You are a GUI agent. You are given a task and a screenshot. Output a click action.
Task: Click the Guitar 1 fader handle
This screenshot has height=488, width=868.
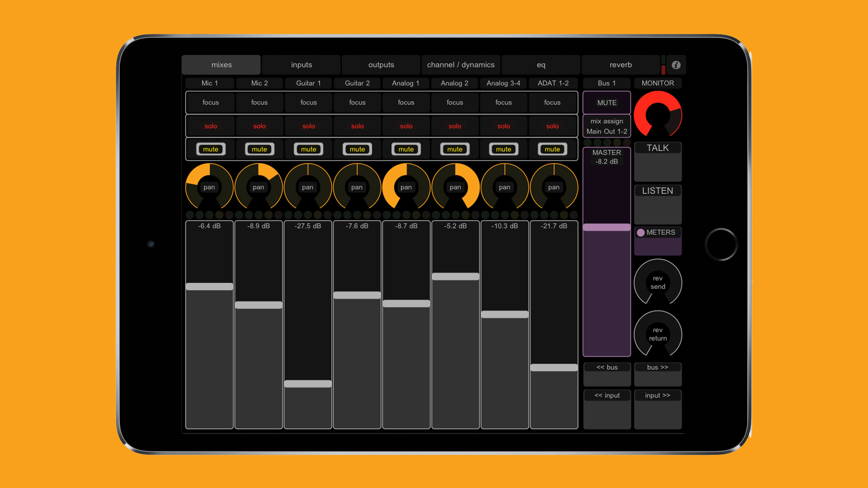pyautogui.click(x=308, y=384)
